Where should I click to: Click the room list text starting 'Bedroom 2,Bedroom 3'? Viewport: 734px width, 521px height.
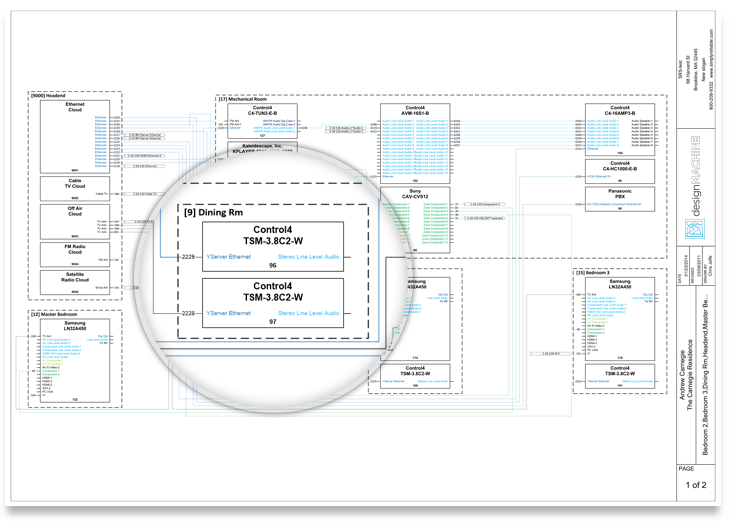[705, 374]
